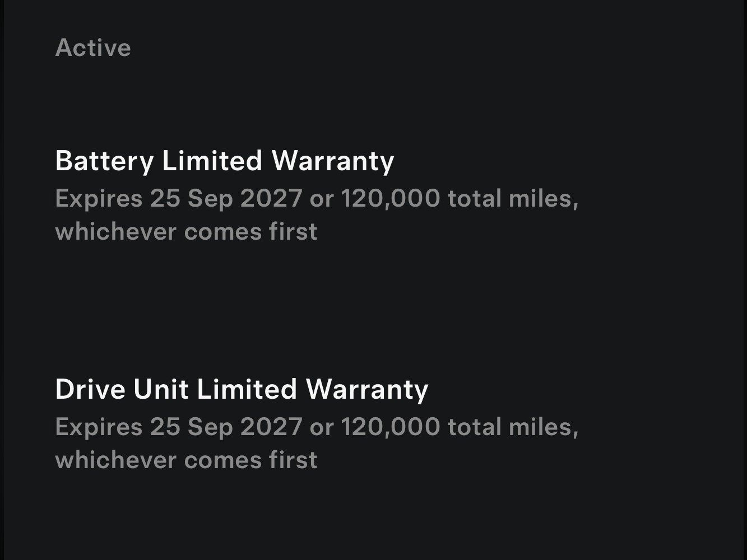Open the Drive Unit Limited Warranty entry
The height and width of the screenshot is (560, 747).
[242, 389]
